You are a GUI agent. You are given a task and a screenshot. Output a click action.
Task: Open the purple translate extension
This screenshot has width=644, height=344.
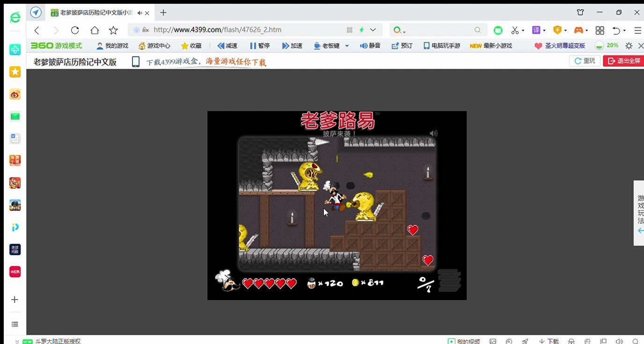(x=536, y=30)
